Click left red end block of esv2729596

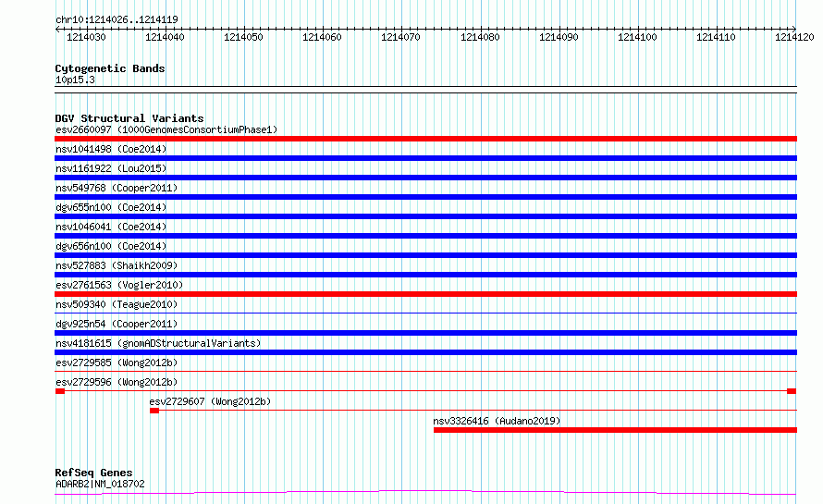click(x=60, y=391)
